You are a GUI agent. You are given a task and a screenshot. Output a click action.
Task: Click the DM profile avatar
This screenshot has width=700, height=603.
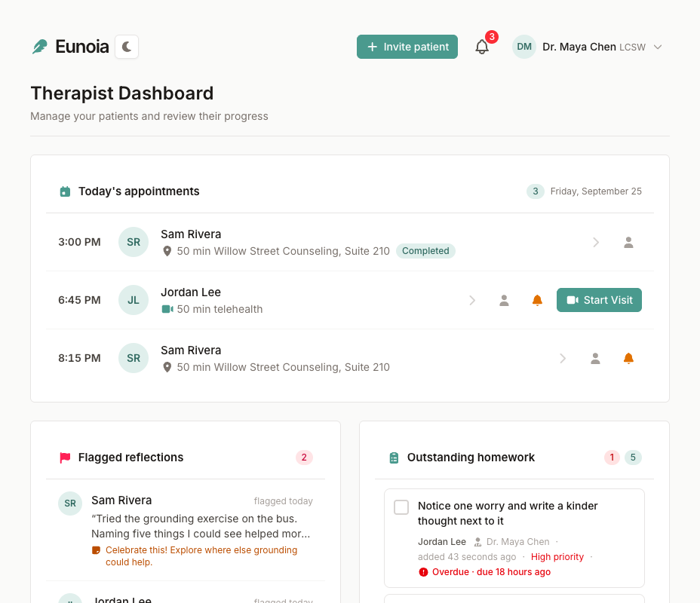pos(524,47)
